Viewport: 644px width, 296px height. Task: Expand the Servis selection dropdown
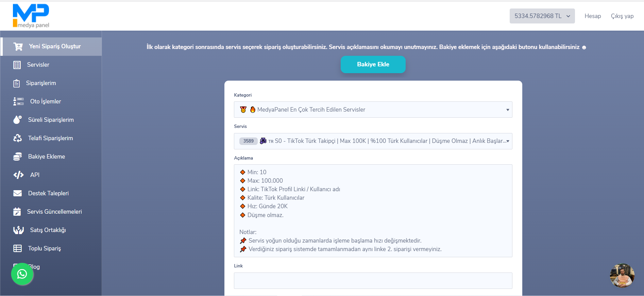(x=373, y=141)
